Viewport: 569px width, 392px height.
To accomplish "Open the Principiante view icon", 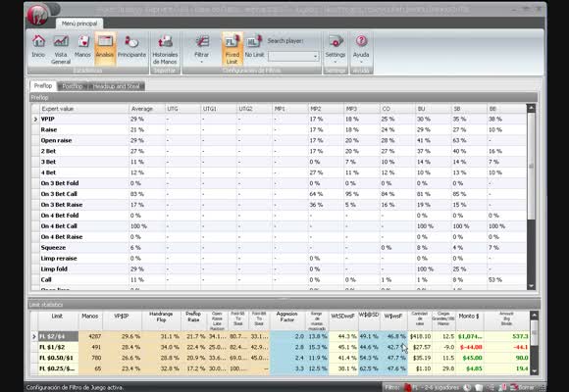I will coord(131,46).
